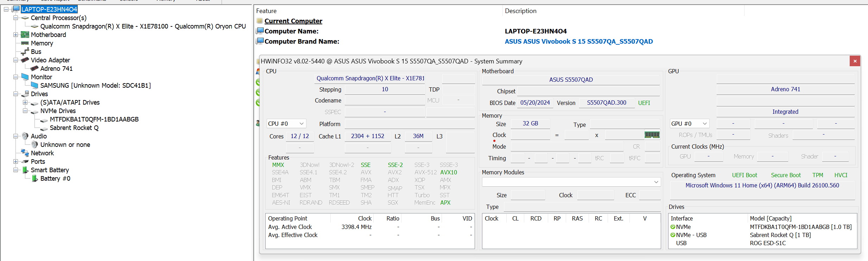The image size is (868, 261).
Task: Expand the (S)ATA/ATAPI Drives node
Action: click(25, 102)
